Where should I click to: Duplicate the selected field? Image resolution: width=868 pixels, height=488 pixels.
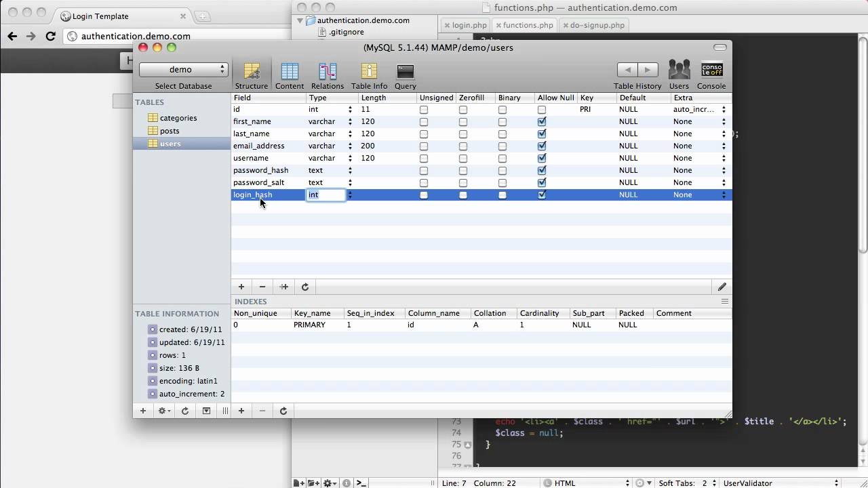point(284,287)
